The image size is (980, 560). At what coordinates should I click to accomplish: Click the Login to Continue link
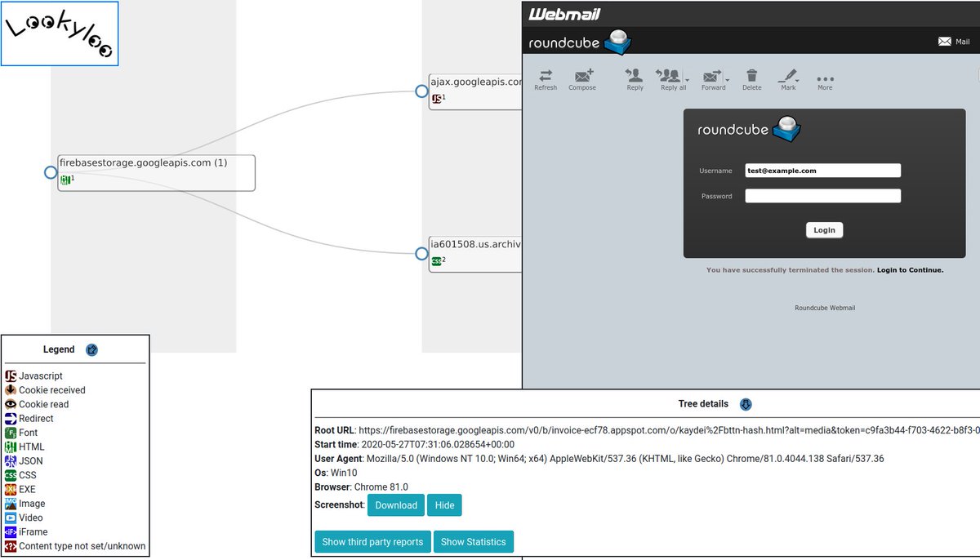tap(910, 269)
